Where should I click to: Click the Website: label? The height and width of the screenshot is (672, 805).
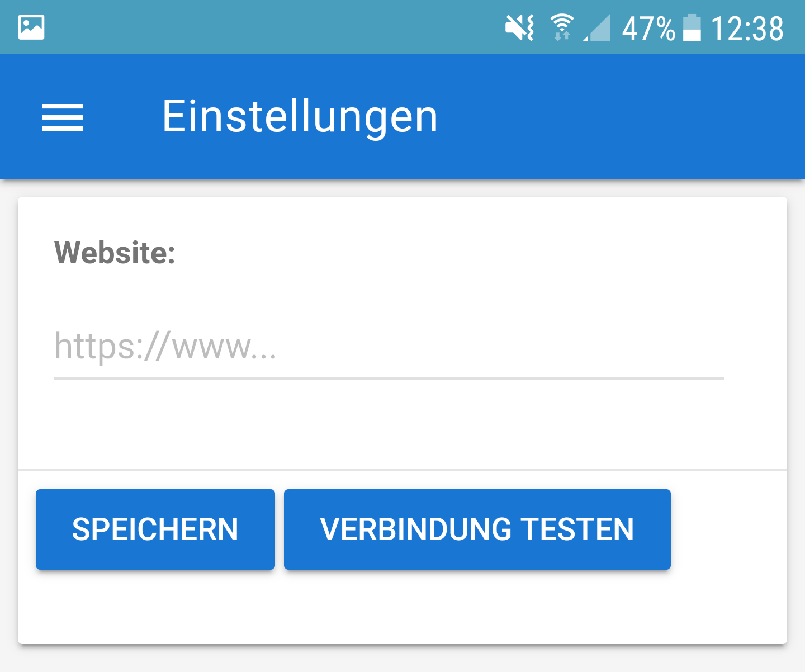(115, 253)
